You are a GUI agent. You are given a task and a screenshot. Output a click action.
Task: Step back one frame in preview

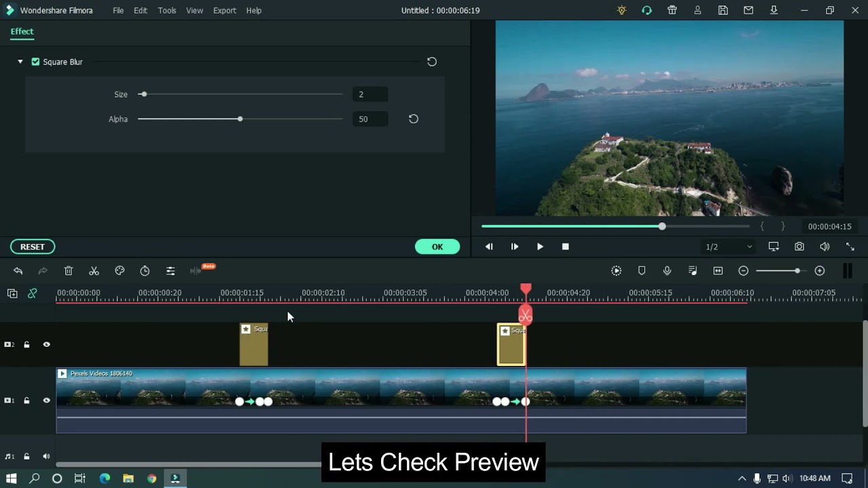pos(489,247)
